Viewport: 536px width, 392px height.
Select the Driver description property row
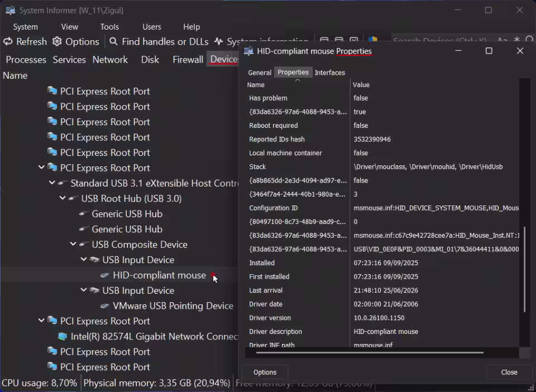tap(382, 332)
